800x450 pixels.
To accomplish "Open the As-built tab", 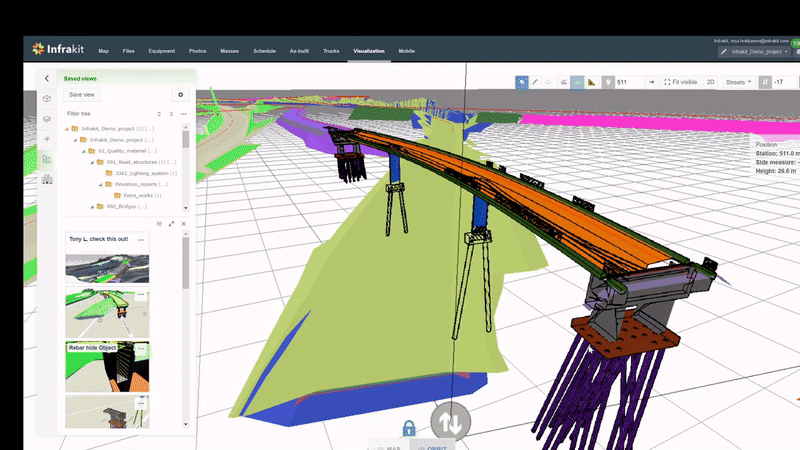I will [299, 50].
